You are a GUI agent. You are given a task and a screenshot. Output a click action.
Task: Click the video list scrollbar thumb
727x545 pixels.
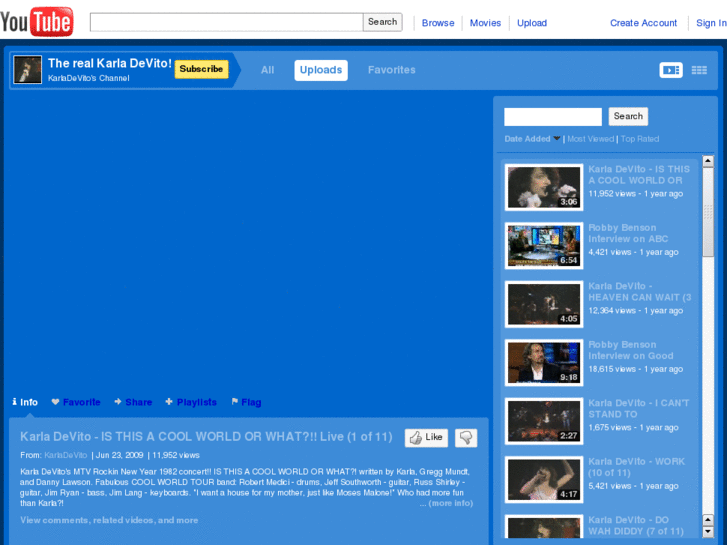point(708,212)
